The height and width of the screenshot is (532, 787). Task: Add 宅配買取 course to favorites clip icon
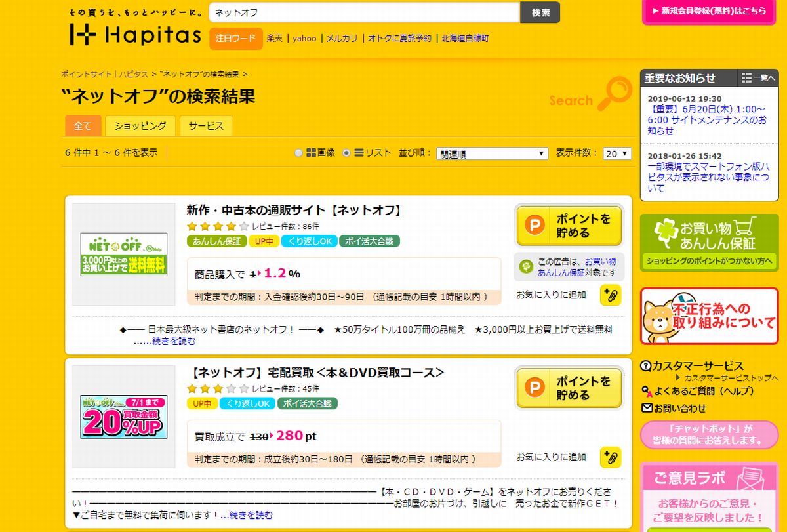point(611,457)
